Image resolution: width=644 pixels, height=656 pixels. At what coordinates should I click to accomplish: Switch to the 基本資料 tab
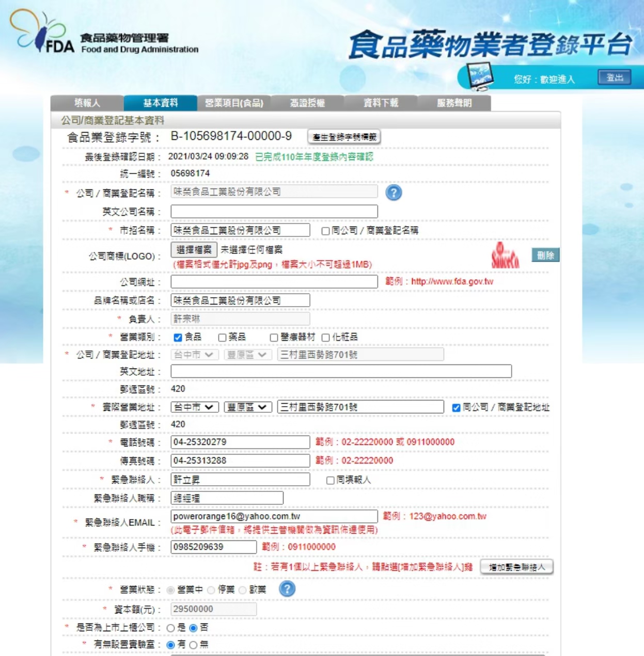(x=161, y=103)
